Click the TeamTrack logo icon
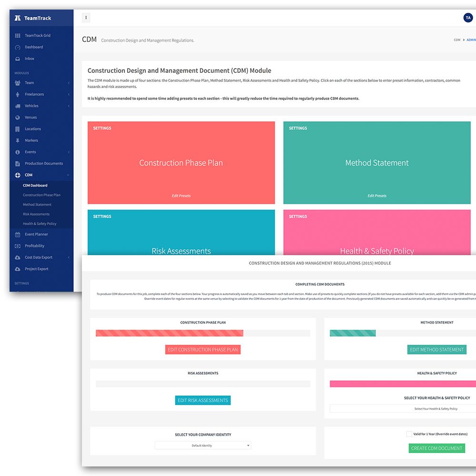The width and height of the screenshot is (476, 476). click(18, 18)
